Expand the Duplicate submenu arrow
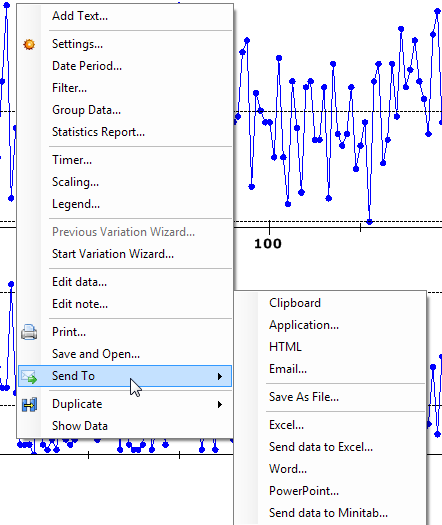Screen dimensions: 442x525 pyautogui.click(x=220, y=404)
